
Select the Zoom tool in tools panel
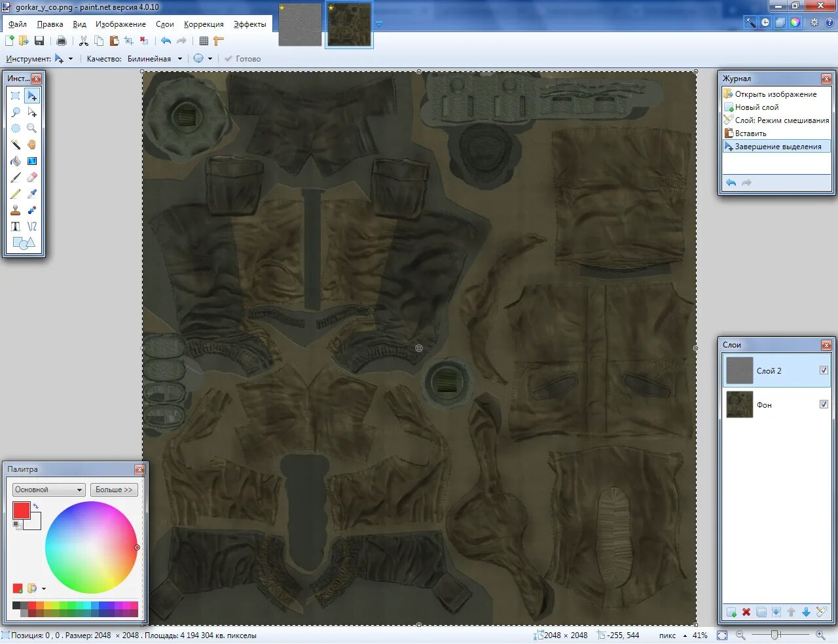[32, 128]
